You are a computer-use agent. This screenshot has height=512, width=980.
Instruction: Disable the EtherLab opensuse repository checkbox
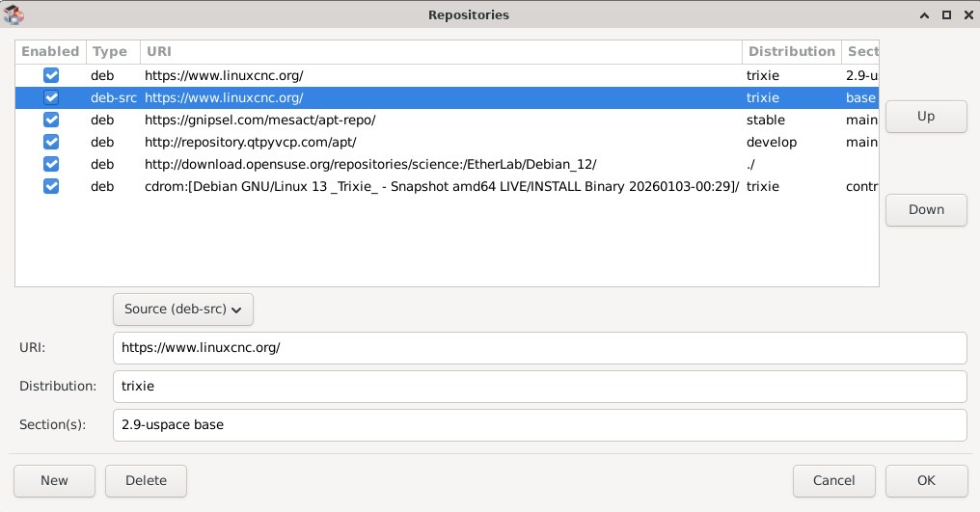click(51, 164)
